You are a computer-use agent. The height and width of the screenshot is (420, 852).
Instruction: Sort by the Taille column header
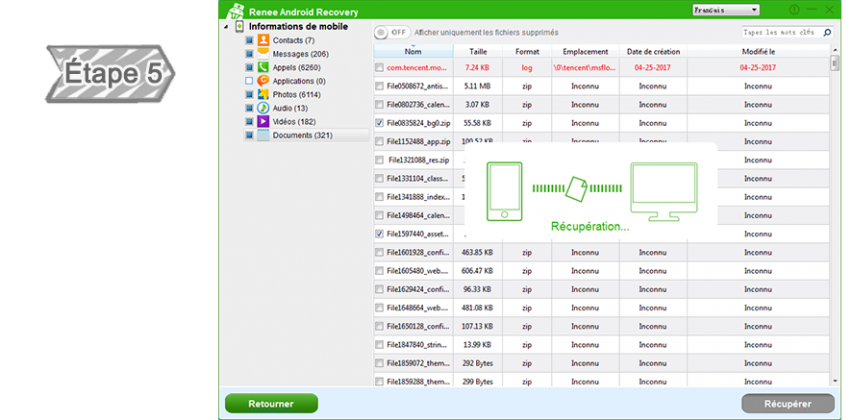478,52
